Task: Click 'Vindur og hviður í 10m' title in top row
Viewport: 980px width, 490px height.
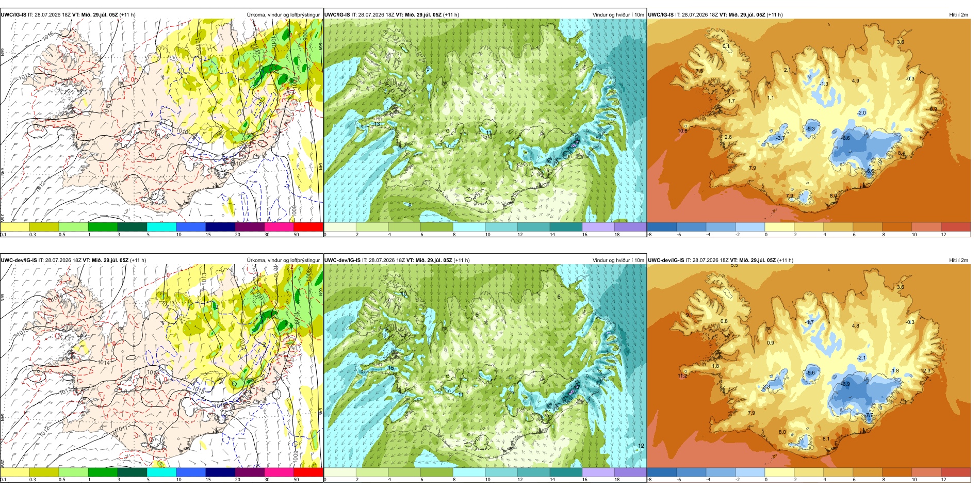Action: pos(618,15)
